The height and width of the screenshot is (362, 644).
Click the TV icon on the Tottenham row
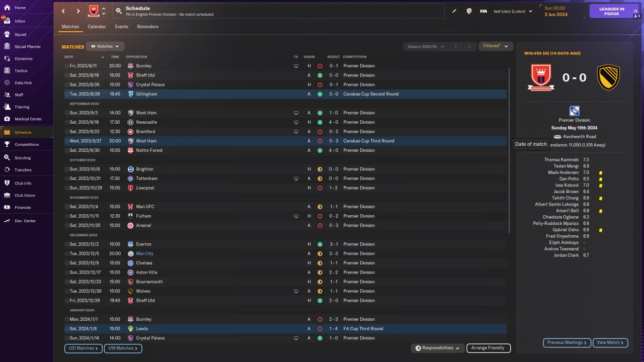[296, 178]
